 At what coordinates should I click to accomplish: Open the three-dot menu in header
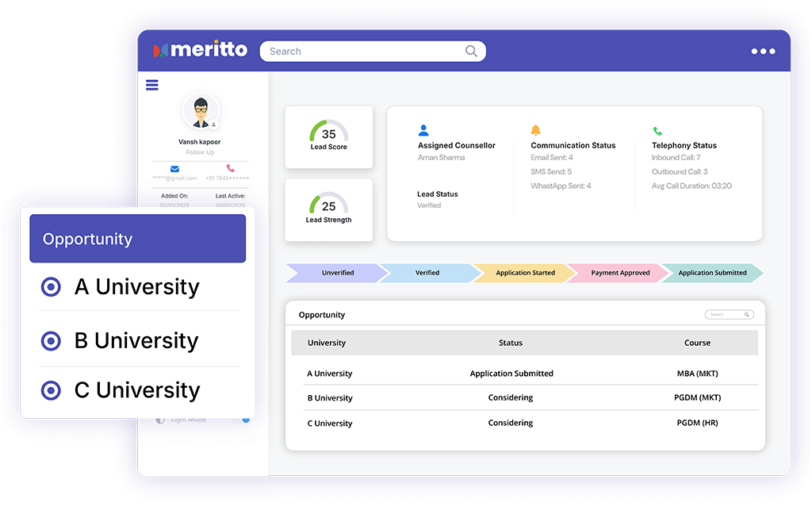point(763,52)
